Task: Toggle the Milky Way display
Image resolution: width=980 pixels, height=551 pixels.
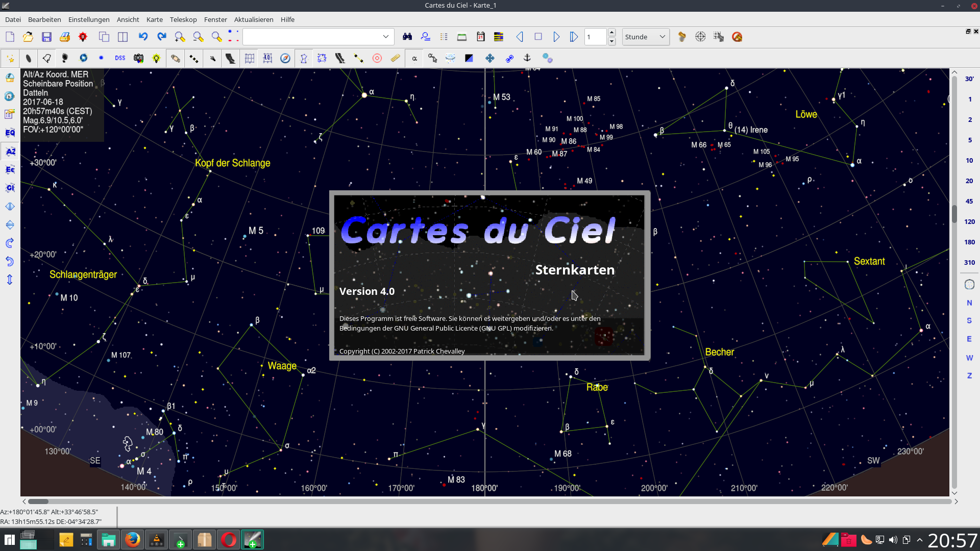Action: 230,58
